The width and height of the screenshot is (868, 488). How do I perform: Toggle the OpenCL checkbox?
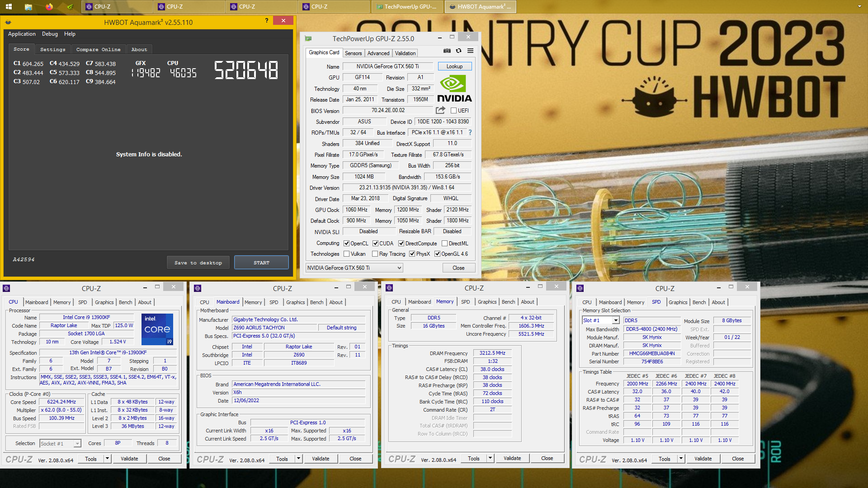point(346,243)
